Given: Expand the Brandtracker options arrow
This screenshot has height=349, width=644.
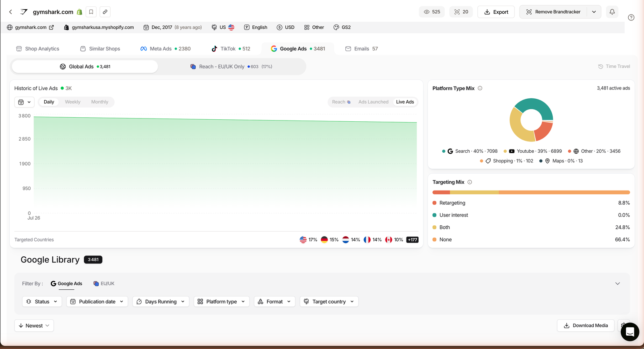Looking at the screenshot, I should tap(594, 12).
